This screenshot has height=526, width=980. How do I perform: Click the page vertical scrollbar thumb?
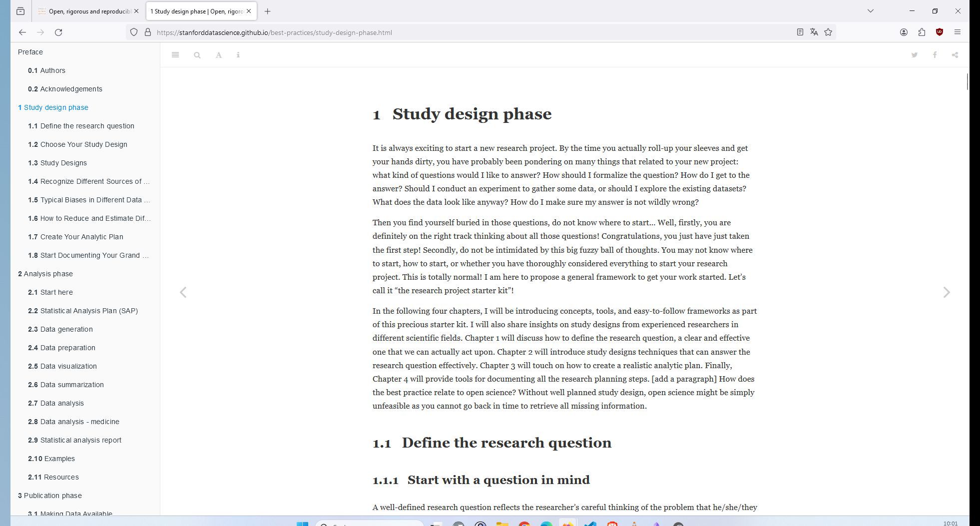(x=968, y=82)
